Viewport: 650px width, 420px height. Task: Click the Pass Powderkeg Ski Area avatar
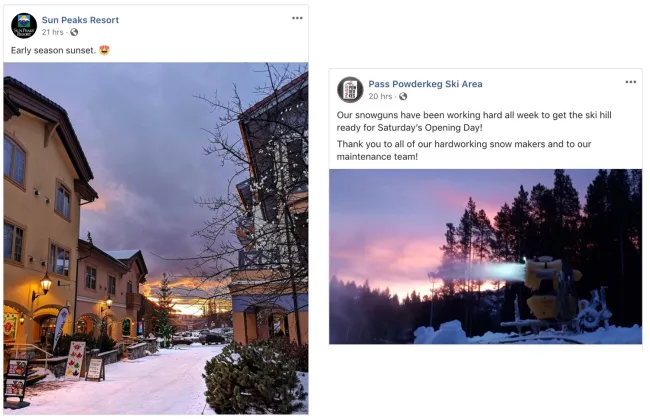coord(350,90)
